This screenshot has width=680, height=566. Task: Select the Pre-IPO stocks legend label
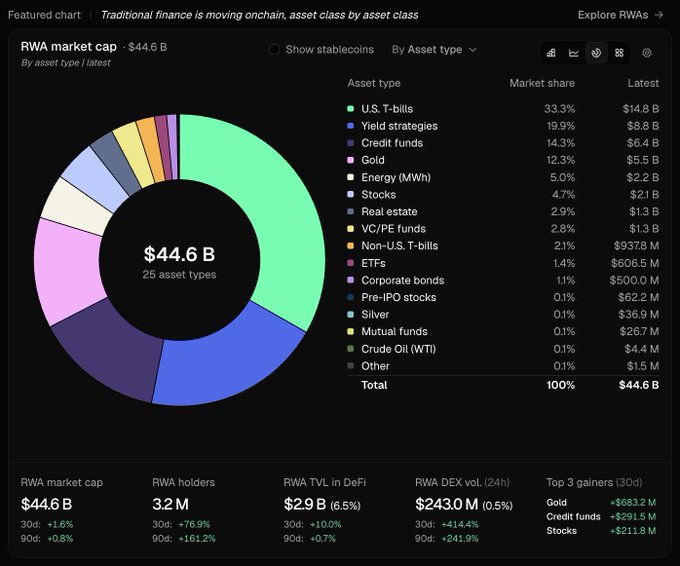pyautogui.click(x=399, y=298)
